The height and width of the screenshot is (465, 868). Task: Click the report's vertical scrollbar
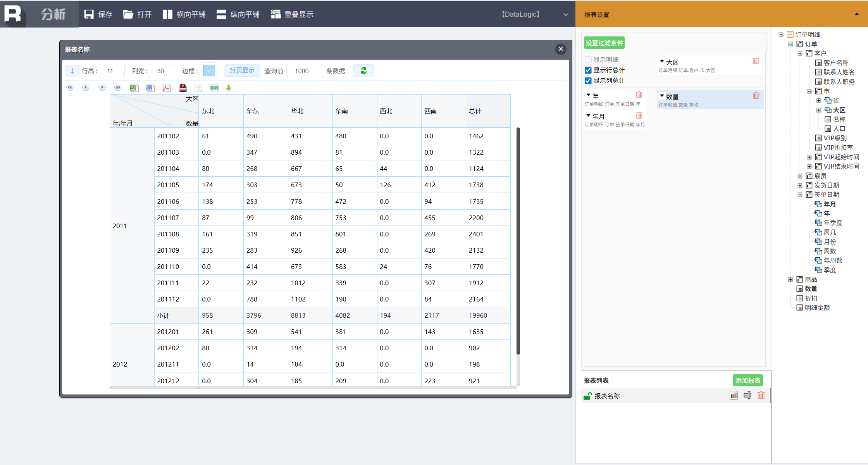pyautogui.click(x=518, y=240)
